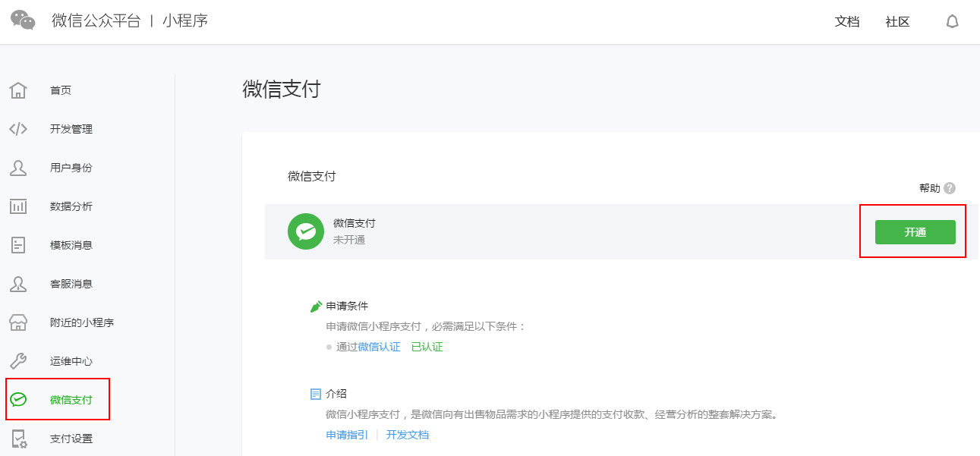Select the 模板消息 template message icon
Image resolution: width=980 pixels, height=456 pixels.
(17, 244)
